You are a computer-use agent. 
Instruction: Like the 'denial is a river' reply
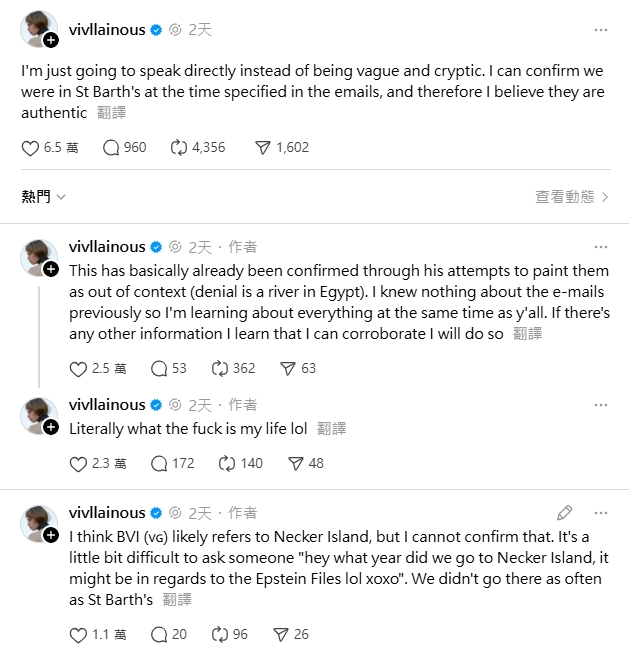coord(78,369)
